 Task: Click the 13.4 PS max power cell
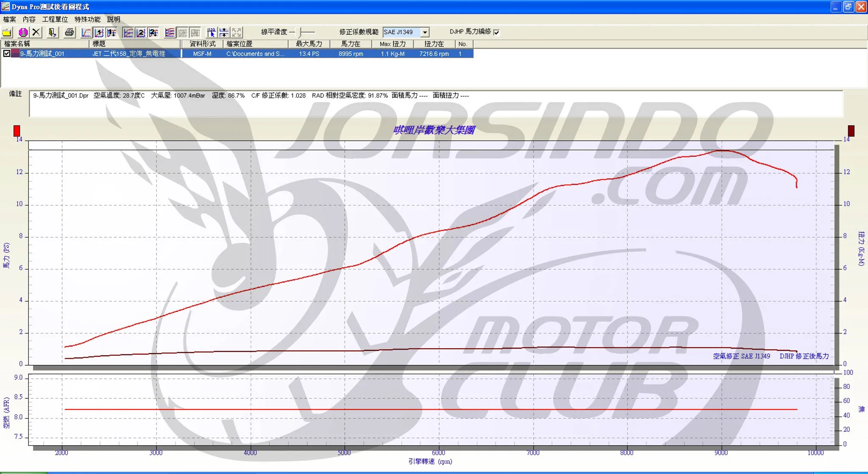(309, 54)
